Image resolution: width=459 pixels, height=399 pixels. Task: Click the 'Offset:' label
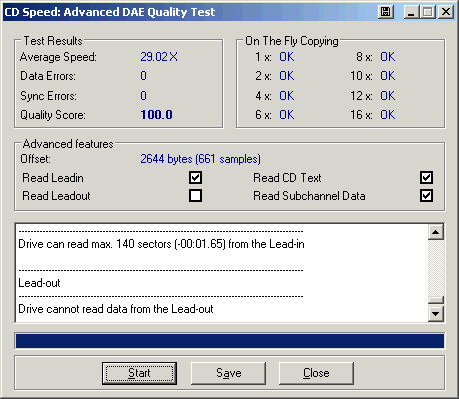35,159
